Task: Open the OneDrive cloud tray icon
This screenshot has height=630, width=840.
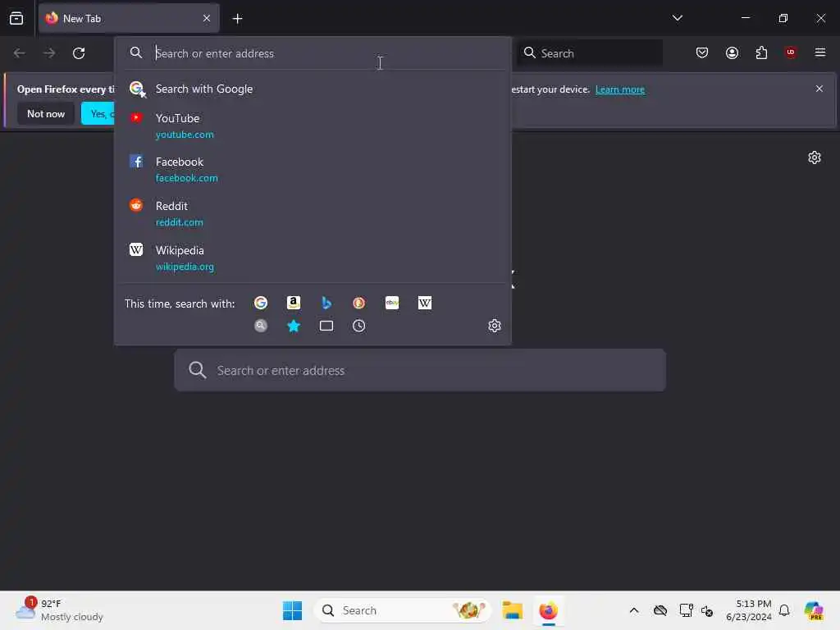Action: coord(660,610)
